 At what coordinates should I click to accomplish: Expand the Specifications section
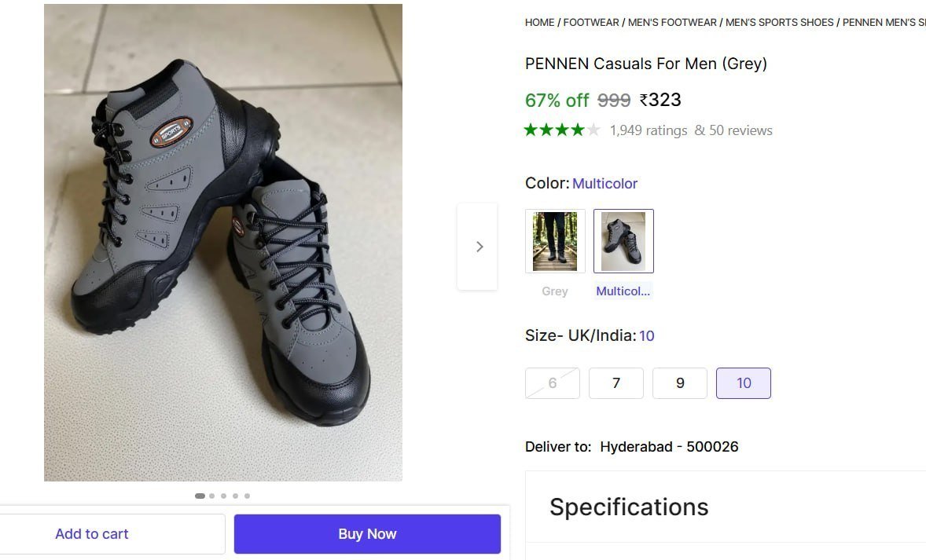[x=629, y=507]
